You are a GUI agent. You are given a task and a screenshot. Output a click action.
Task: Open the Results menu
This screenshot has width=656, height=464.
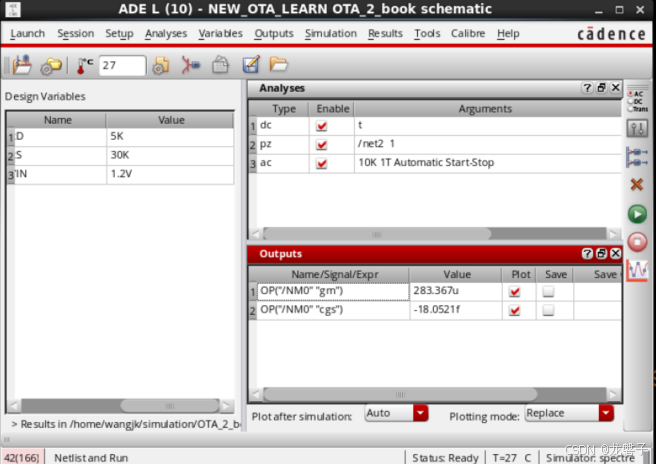[x=385, y=33]
